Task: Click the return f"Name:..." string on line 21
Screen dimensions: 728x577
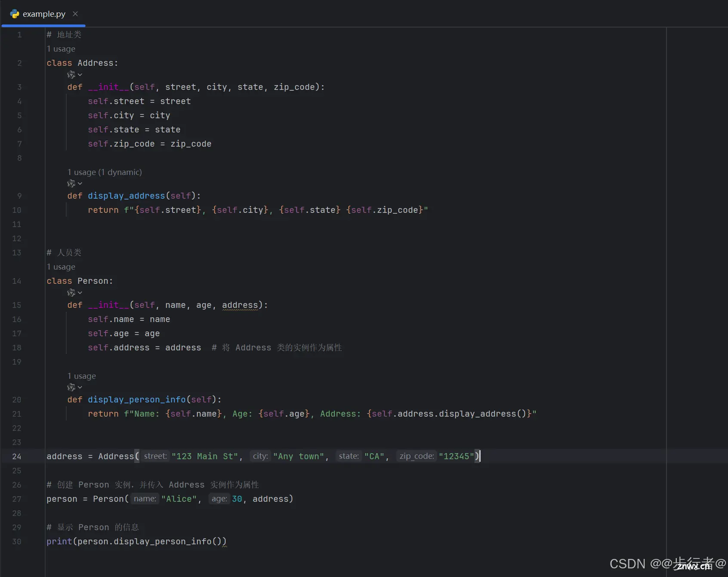Action: (x=312, y=414)
